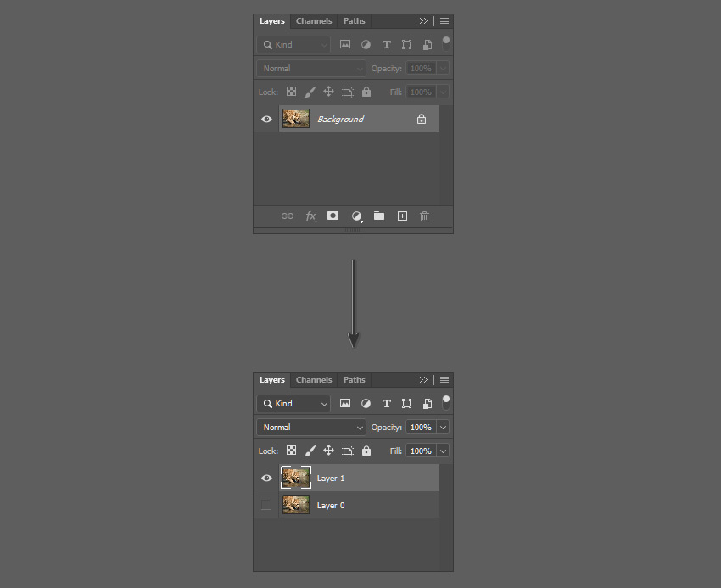Collapse top panel with double-arrow icon
The height and width of the screenshot is (588, 721).
[423, 21]
